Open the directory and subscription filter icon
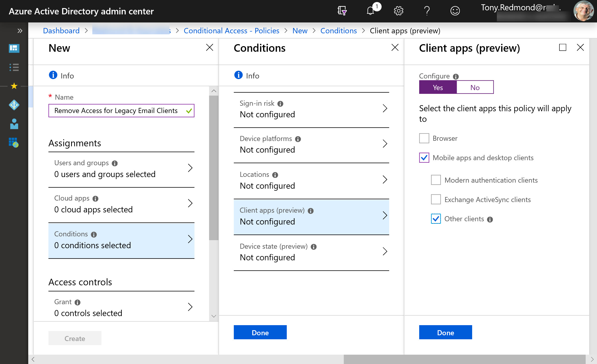This screenshot has width=597, height=364. click(342, 11)
